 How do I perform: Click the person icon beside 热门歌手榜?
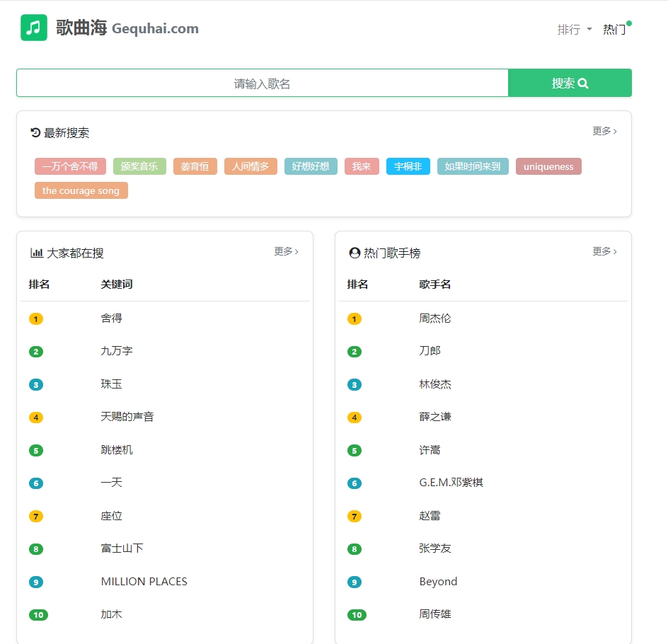pos(354,252)
